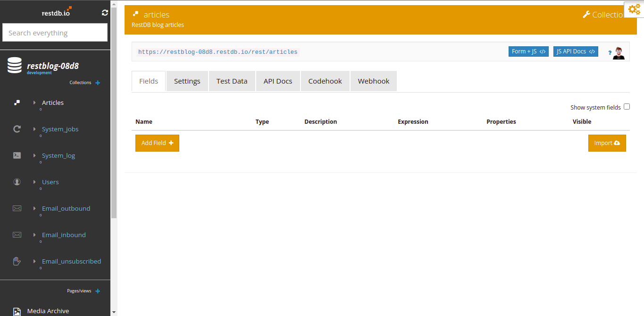The image size is (644, 316).
Task: Click the REST URL for the articles collection
Action: click(218, 52)
